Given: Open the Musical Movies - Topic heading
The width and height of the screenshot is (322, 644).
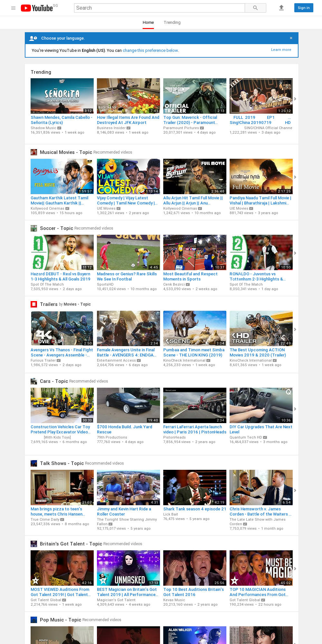Looking at the screenshot, I should point(66,152).
